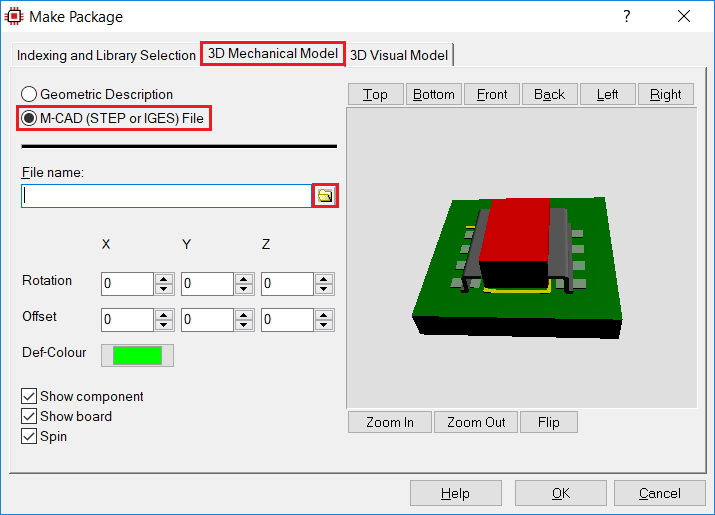Decrease Offset Y with down arrow
The height and width of the screenshot is (515, 715).
(x=244, y=325)
